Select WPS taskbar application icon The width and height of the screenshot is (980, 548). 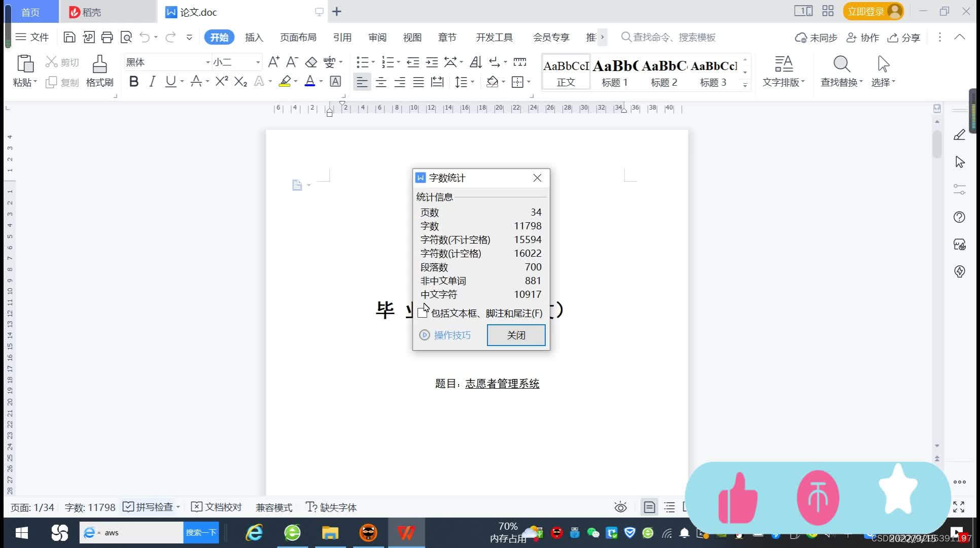pyautogui.click(x=406, y=532)
